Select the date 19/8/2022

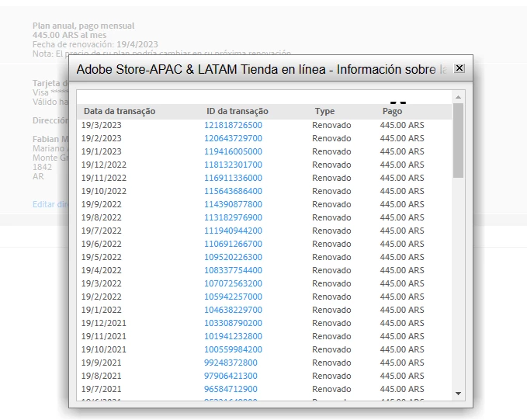101,217
